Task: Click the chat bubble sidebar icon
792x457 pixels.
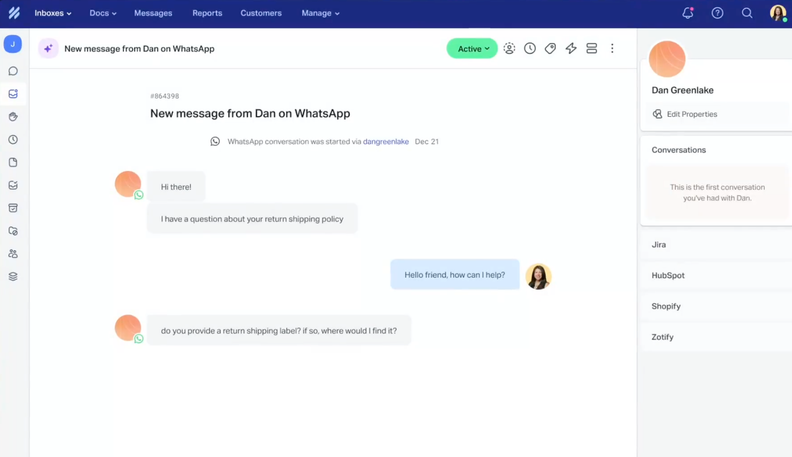Action: [13, 71]
